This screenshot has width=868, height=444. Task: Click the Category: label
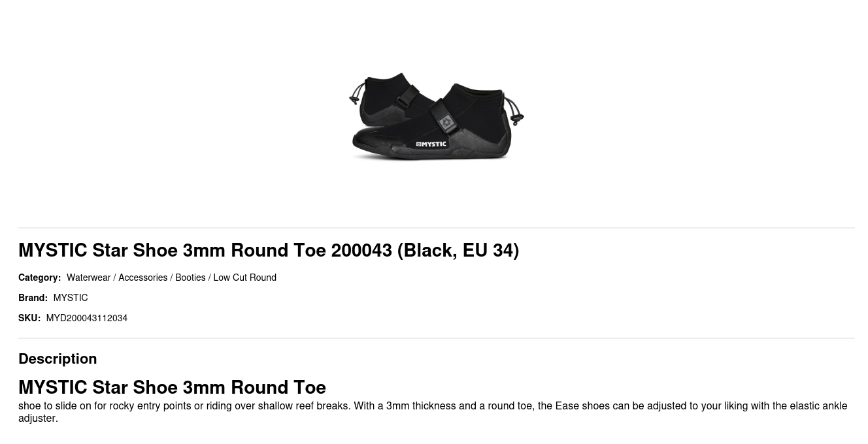(x=39, y=277)
